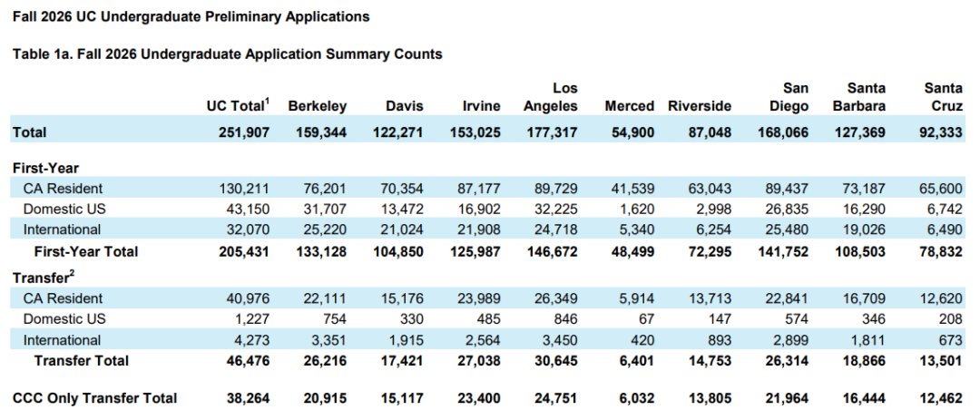This screenshot has height=420, width=980.
Task: Click the First-Year Total row label
Action: [x=86, y=250]
